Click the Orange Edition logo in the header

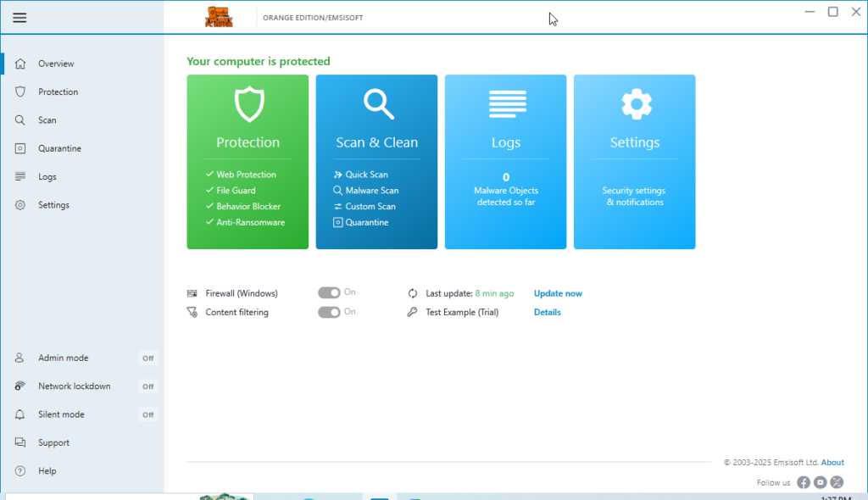tap(220, 17)
